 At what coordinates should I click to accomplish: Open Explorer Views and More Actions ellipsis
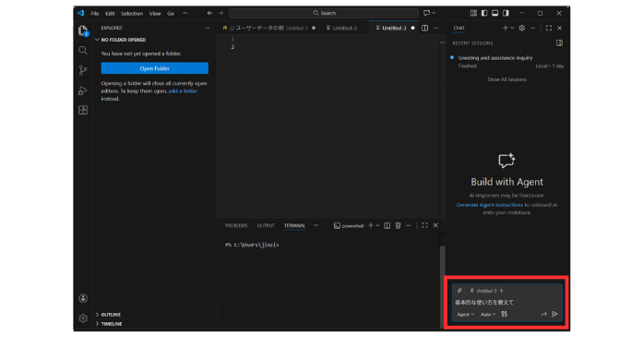207,28
